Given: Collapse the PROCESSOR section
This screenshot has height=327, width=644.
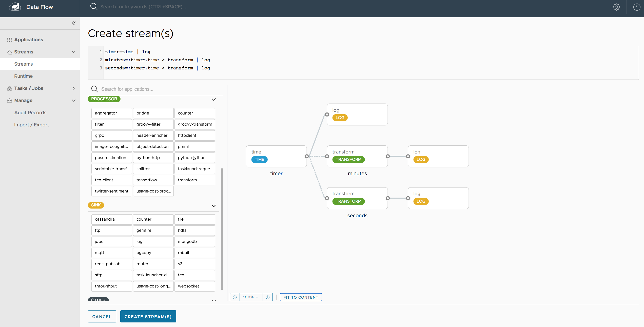Looking at the screenshot, I should pos(213,99).
